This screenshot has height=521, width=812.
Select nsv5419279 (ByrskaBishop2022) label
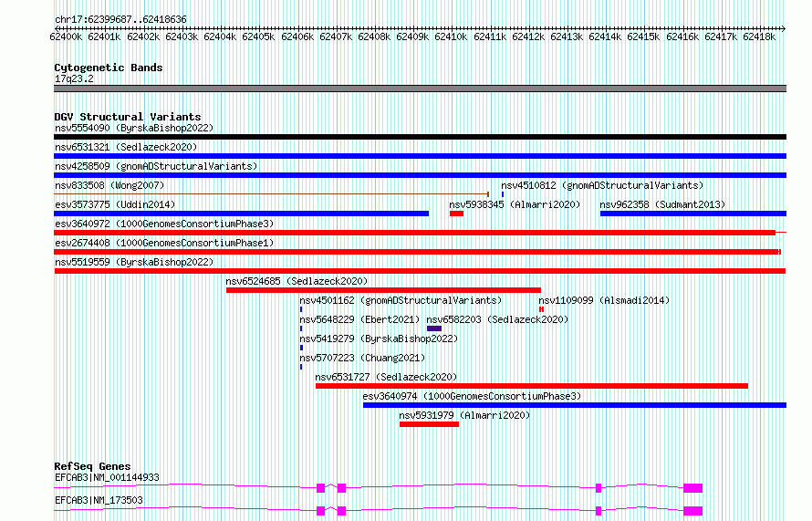click(379, 339)
